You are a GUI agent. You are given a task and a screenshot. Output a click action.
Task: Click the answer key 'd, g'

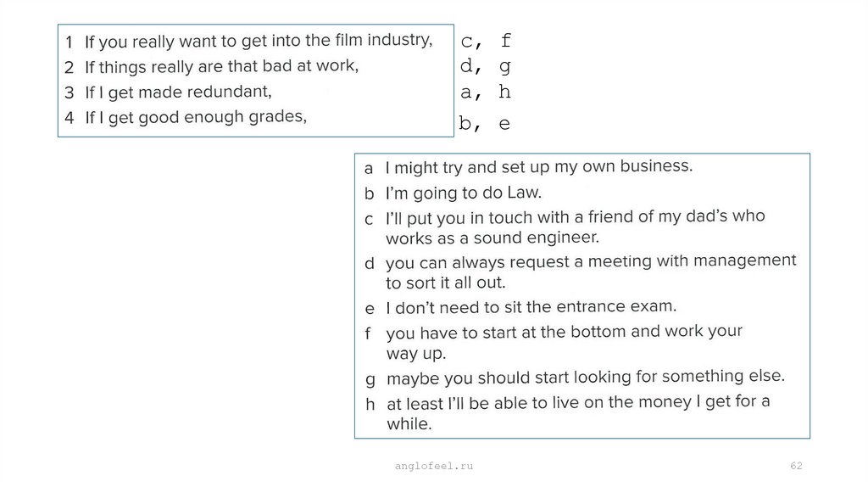pyautogui.click(x=486, y=66)
